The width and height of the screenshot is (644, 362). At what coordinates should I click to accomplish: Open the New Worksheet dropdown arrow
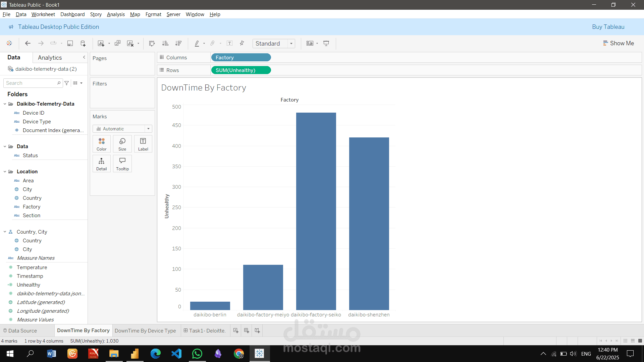pyautogui.click(x=109, y=44)
